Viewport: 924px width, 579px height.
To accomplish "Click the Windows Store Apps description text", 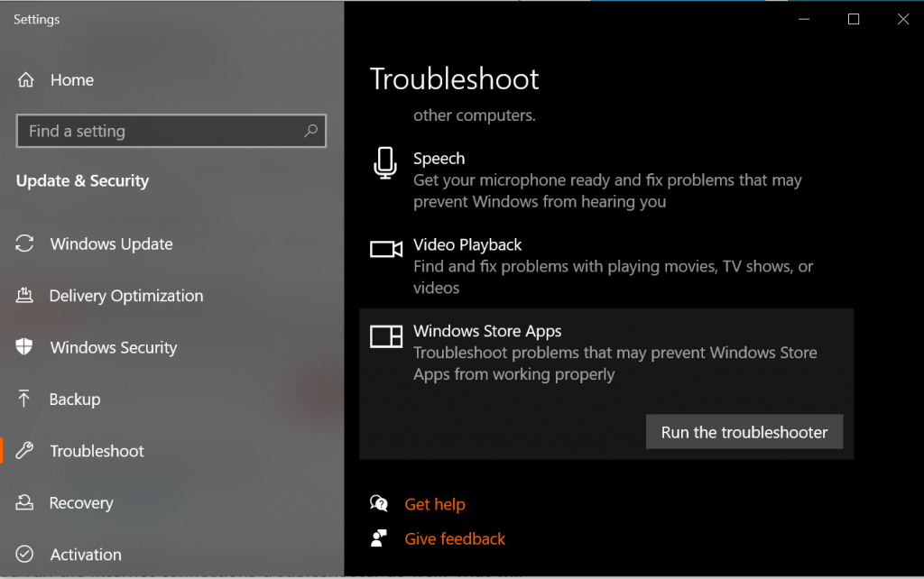I will 615,363.
